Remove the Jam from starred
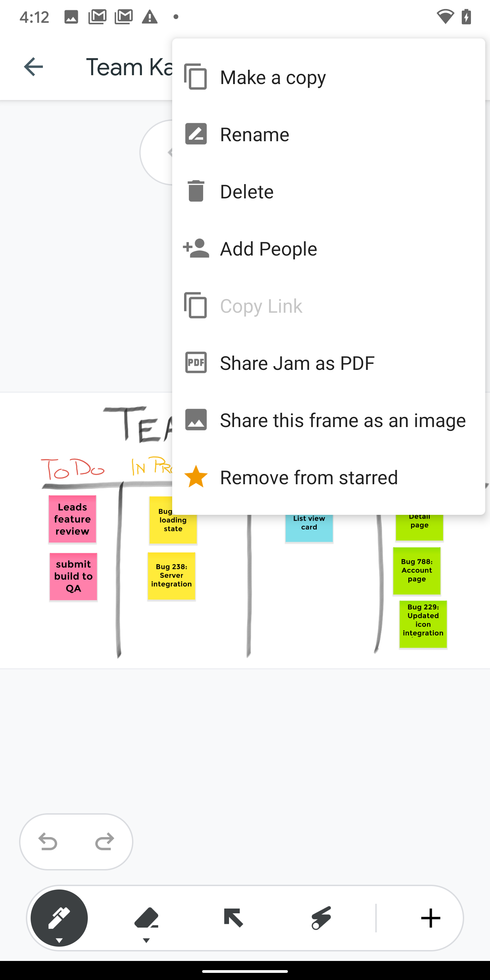Viewport: 490px width, 980px height. (x=309, y=477)
